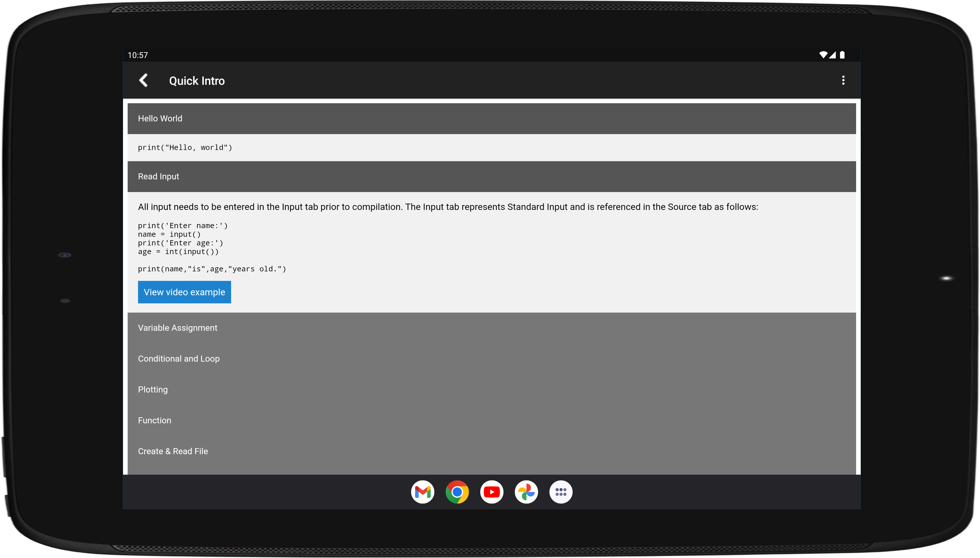Launch Chrome from the dock
Viewport: 980px width, 558px height.
point(457,492)
